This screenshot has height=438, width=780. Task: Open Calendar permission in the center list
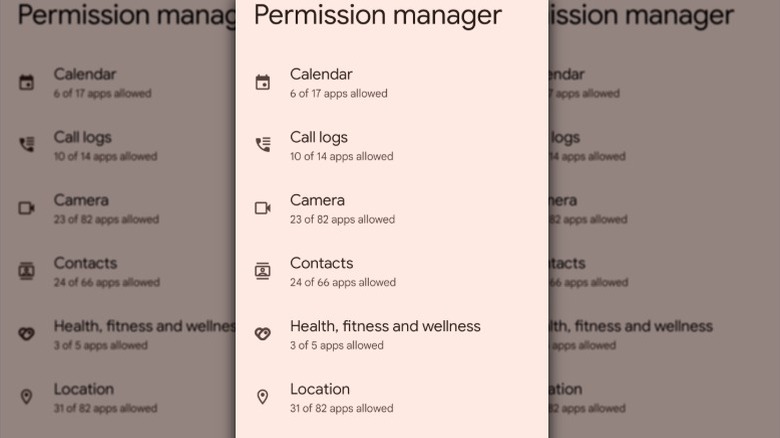321,74
